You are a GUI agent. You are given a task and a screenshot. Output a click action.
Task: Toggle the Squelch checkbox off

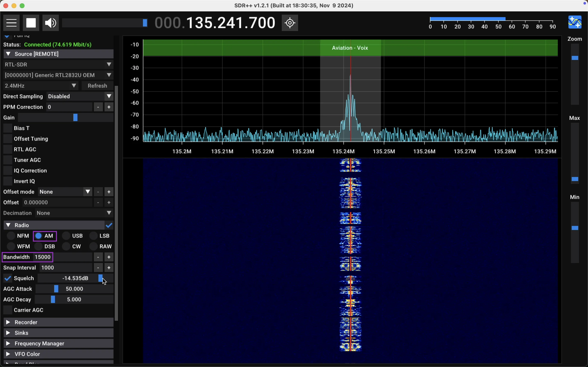click(8, 278)
